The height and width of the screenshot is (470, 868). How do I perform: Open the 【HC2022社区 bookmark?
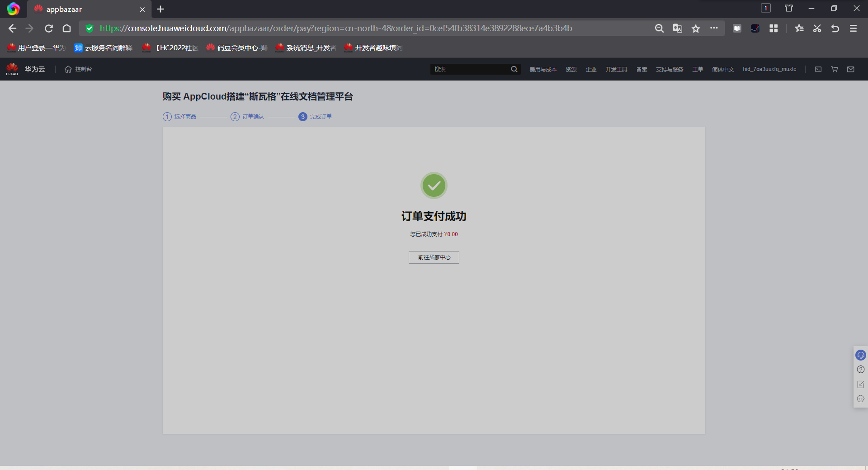[x=170, y=47]
